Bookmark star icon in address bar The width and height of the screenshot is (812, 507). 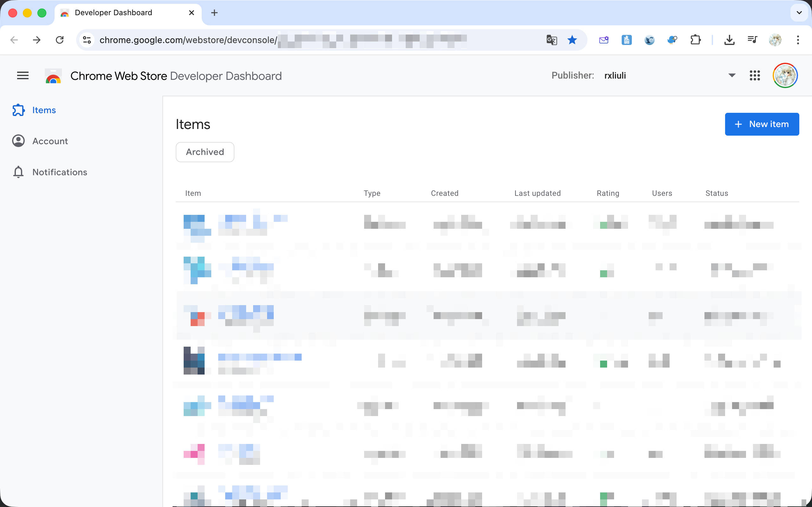(572, 40)
